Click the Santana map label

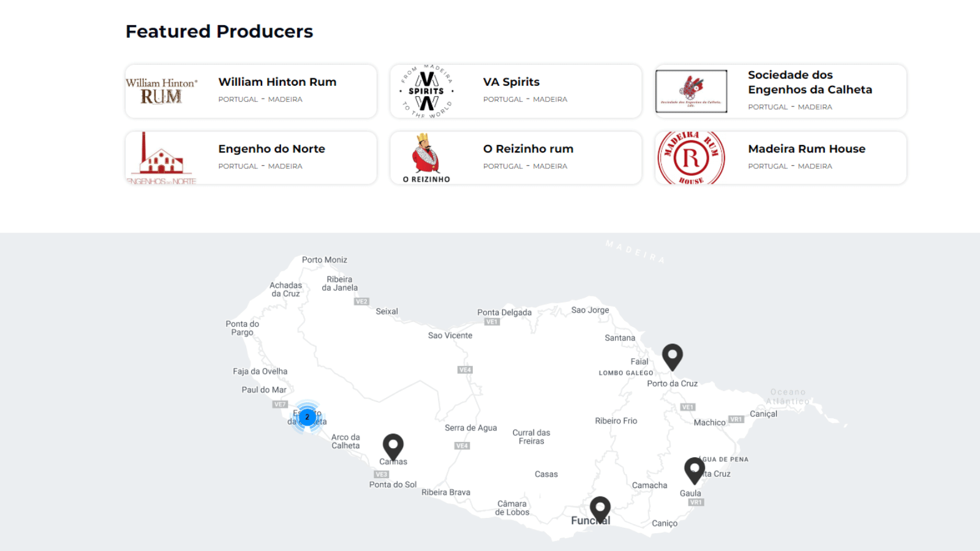click(x=620, y=338)
